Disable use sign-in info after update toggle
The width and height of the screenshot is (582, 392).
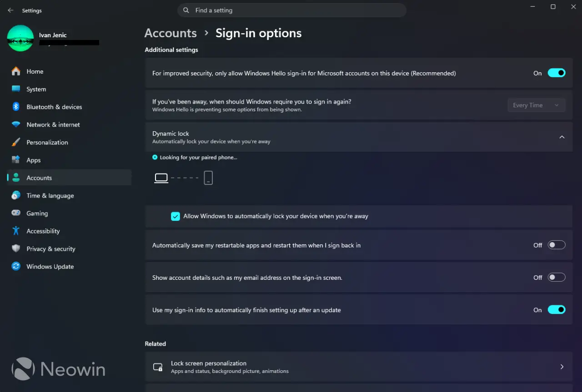(x=557, y=310)
